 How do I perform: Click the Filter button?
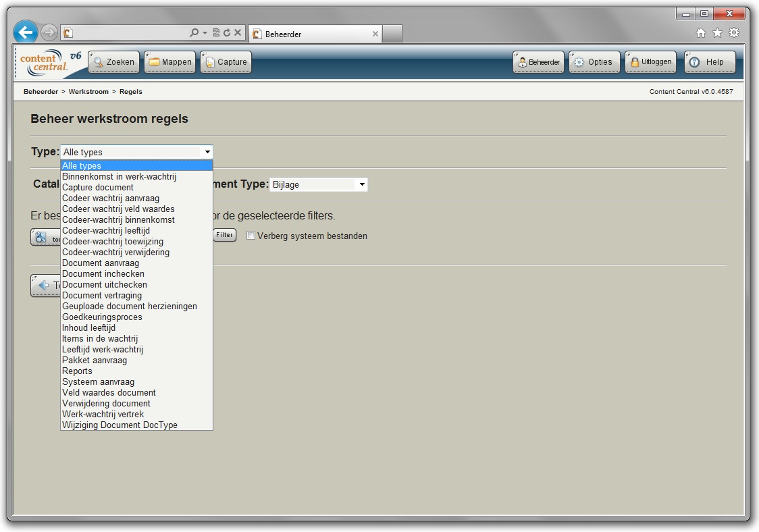(x=224, y=235)
